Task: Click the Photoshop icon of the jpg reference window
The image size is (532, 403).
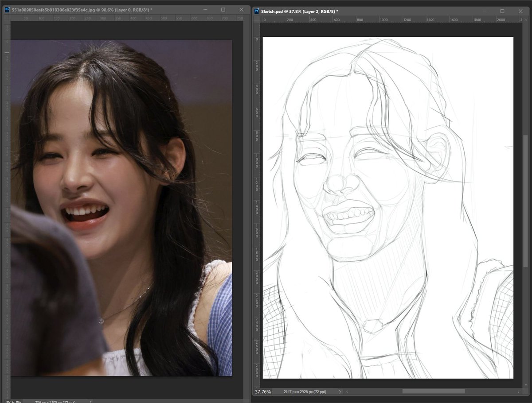Action: coord(7,9)
